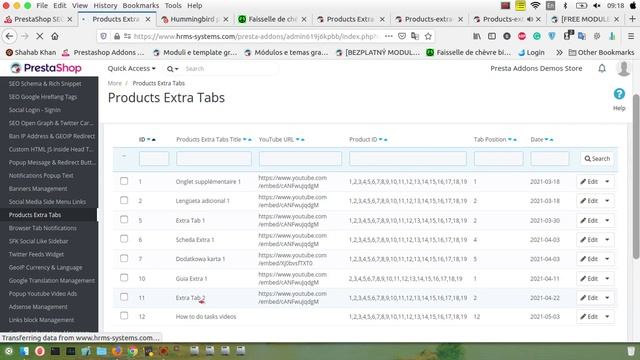This screenshot has width=640, height=360.
Task: Open Shahab Khan bookmark
Action: coord(31,52)
